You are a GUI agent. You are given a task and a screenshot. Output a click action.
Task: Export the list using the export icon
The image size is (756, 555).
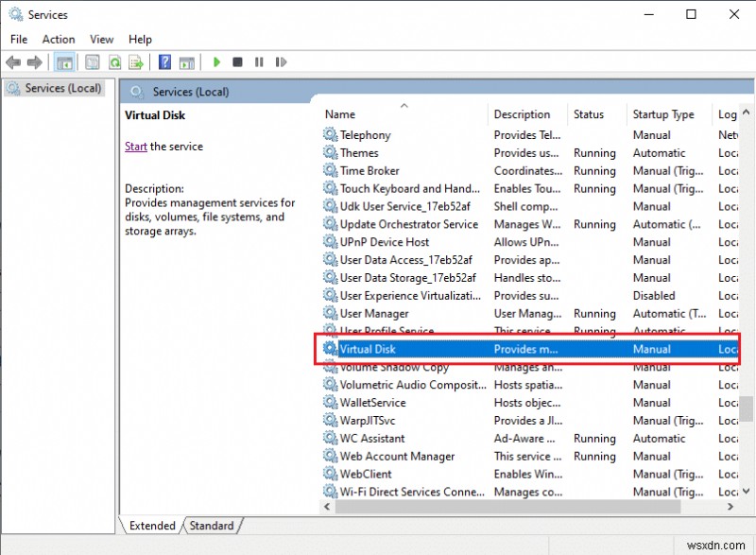click(x=137, y=62)
